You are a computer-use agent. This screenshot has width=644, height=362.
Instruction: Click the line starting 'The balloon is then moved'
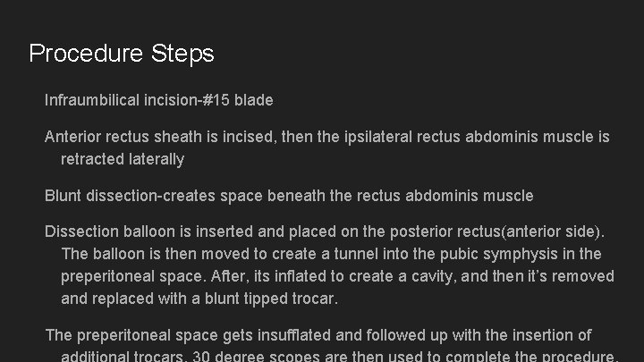coord(331,254)
